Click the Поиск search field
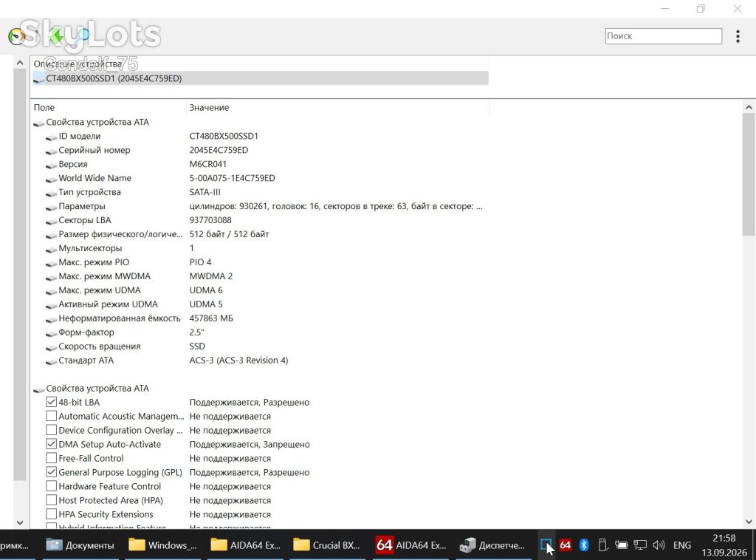The width and height of the screenshot is (756, 560). 664,36
